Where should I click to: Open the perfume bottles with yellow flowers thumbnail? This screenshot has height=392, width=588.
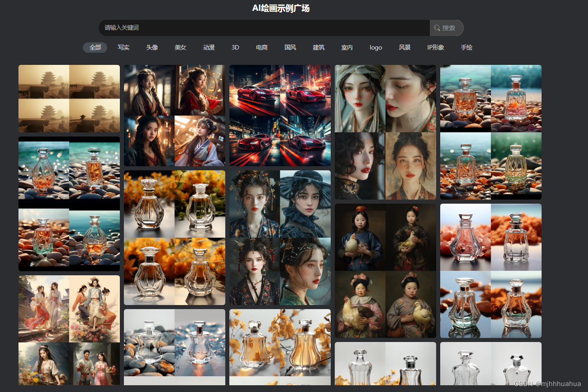[x=174, y=237]
